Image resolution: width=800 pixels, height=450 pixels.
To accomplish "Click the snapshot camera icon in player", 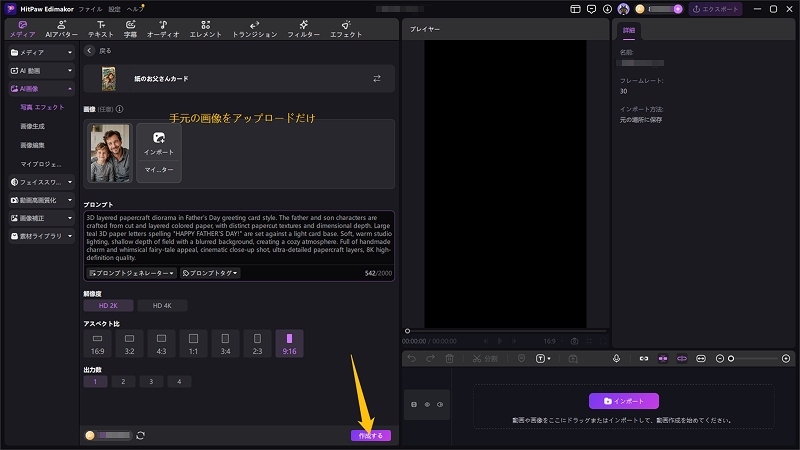I will pyautogui.click(x=574, y=341).
